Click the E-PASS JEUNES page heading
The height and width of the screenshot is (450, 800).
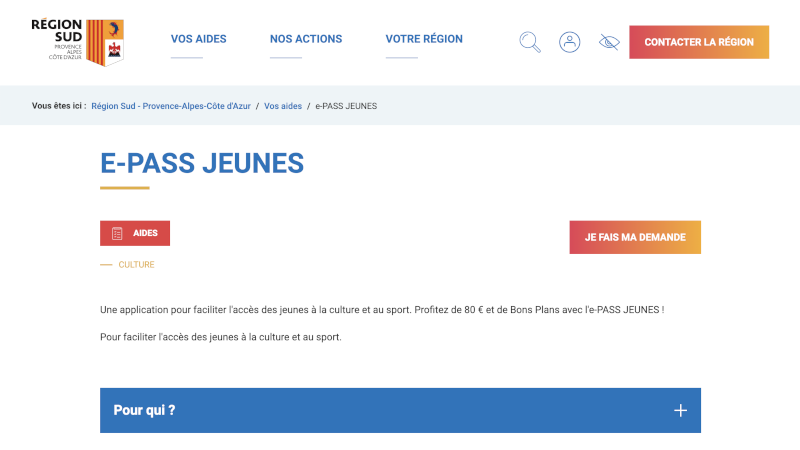point(202,163)
